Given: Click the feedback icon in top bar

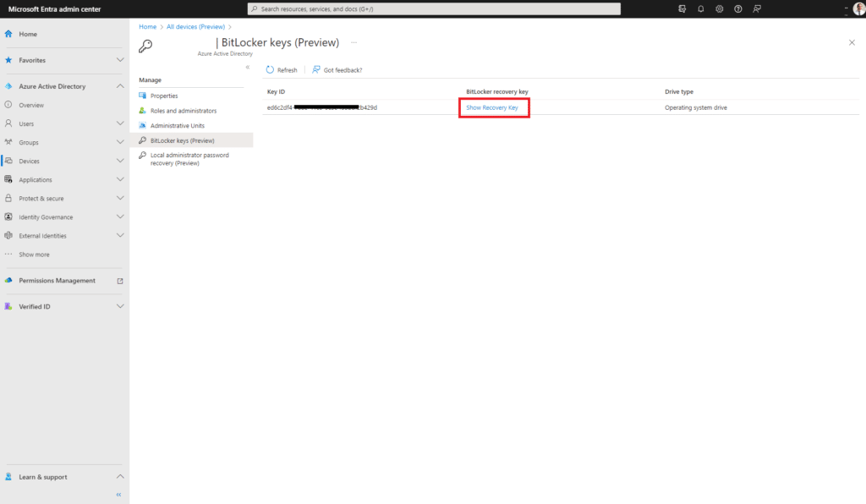Looking at the screenshot, I should point(757,8).
